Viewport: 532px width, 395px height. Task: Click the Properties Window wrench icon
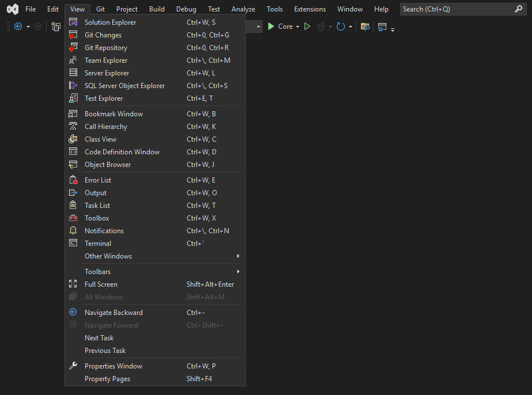tap(73, 366)
